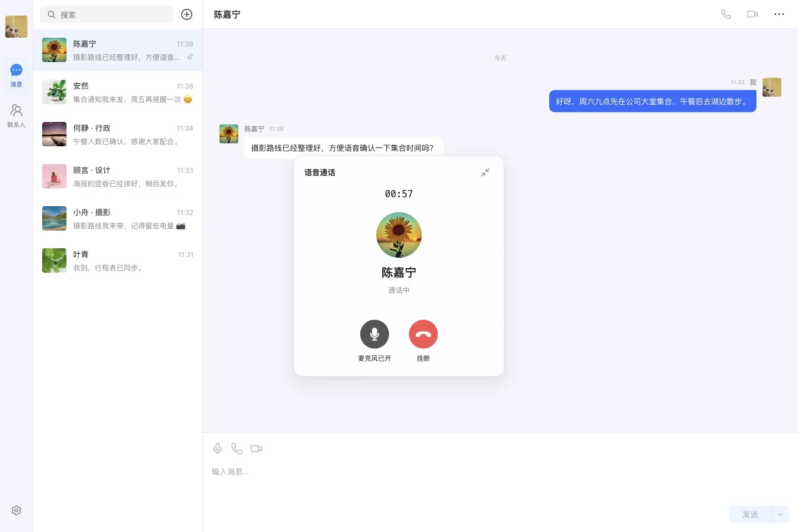
Task: Mute the microphone in the call
Action: click(x=375, y=334)
